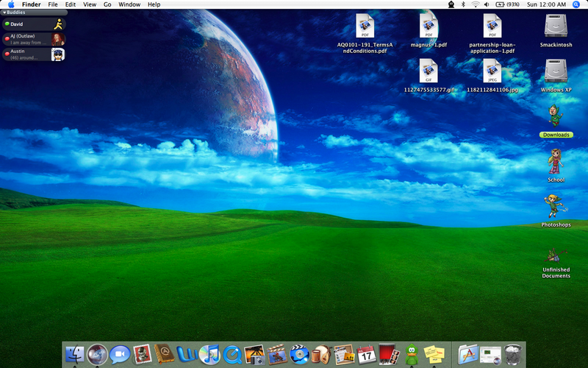588x368 pixels.
Task: Select the 1182112841106.jpg file icon
Action: [492, 71]
